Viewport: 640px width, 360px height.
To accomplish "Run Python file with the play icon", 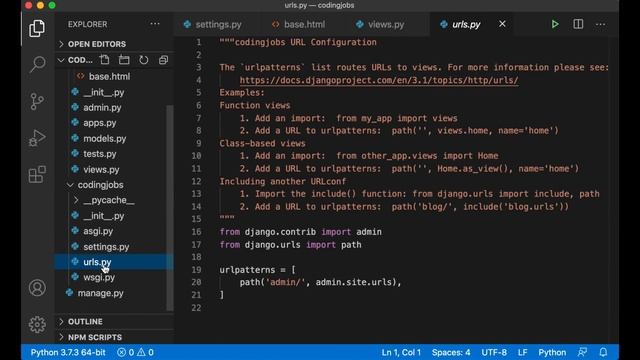I will 555,24.
